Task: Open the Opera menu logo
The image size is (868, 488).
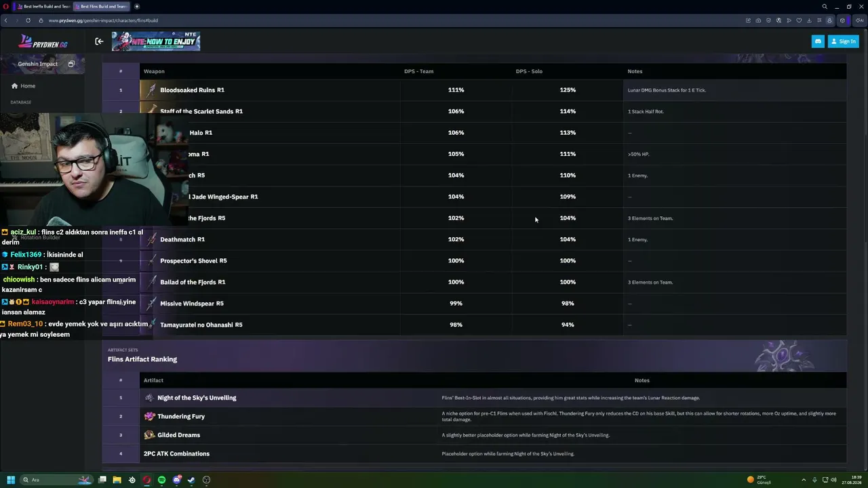Action: [5, 6]
